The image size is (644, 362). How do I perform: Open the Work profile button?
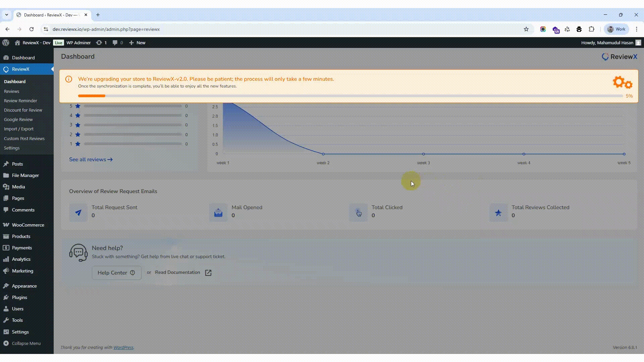[616, 29]
